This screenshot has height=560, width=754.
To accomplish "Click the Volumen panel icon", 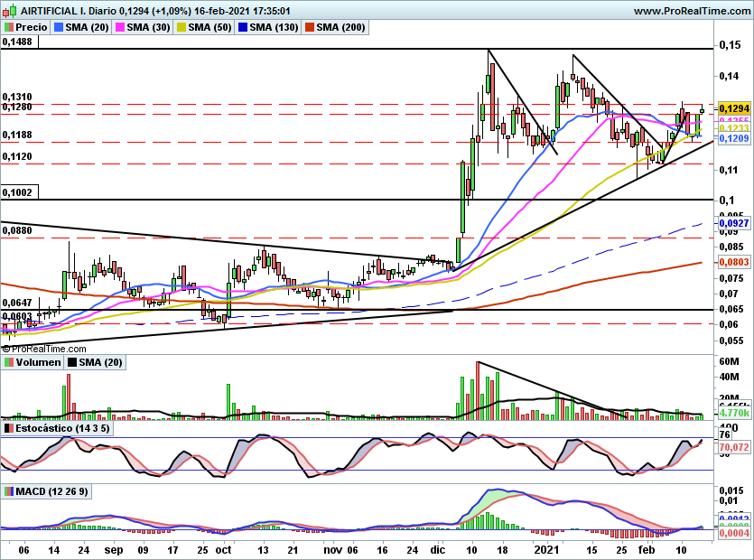I will (8, 362).
